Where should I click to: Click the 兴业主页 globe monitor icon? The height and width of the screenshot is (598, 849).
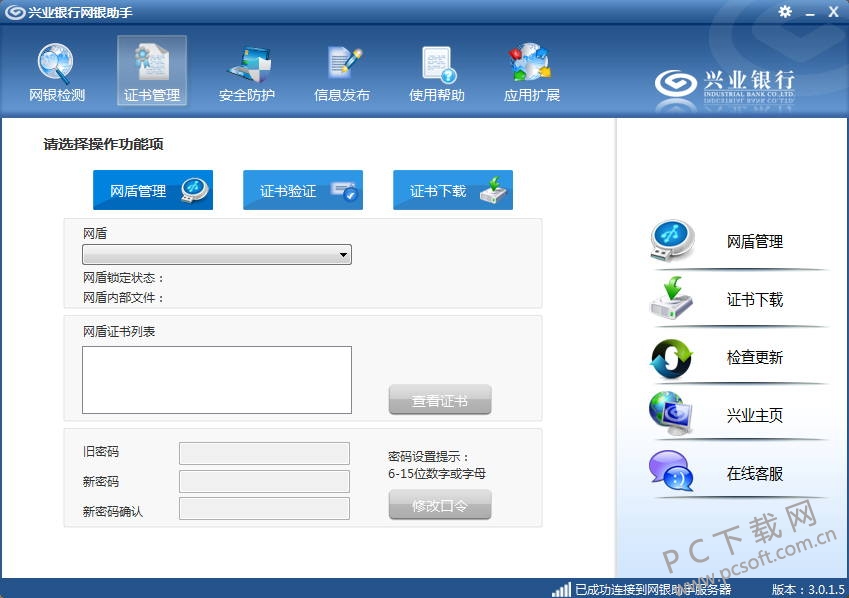click(x=671, y=414)
